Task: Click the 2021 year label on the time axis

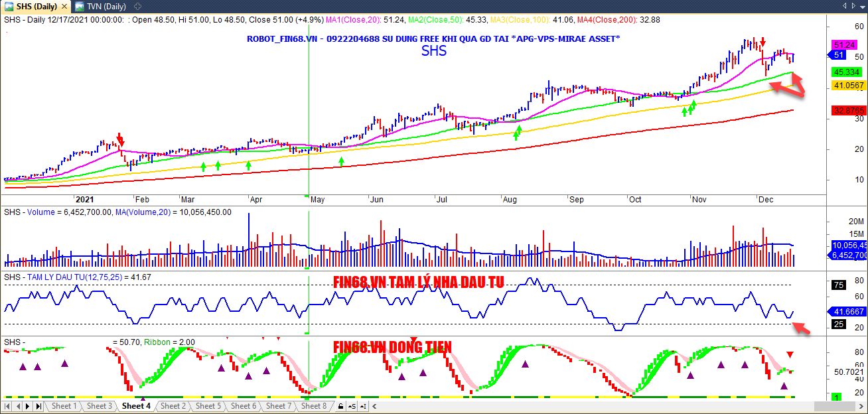Action: coord(84,199)
